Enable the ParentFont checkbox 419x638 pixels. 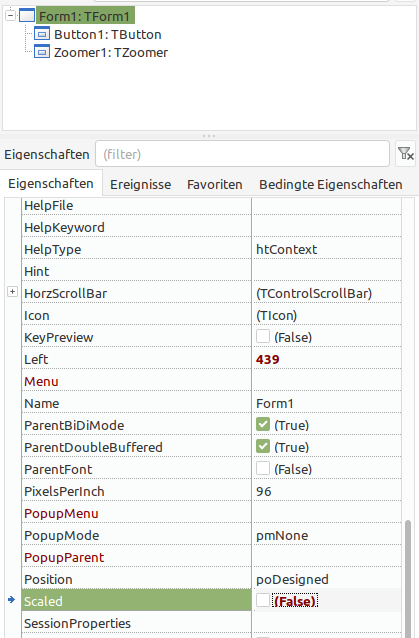263,468
